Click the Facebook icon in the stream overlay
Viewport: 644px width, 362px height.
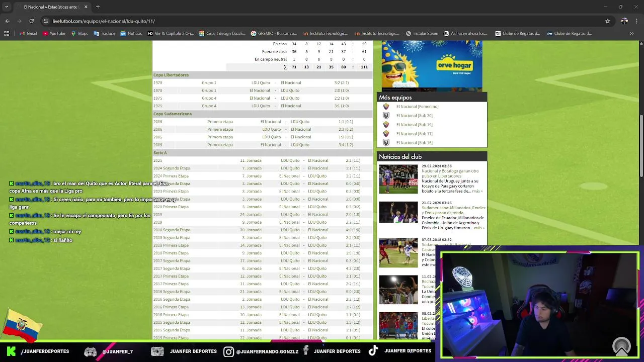click(x=305, y=351)
